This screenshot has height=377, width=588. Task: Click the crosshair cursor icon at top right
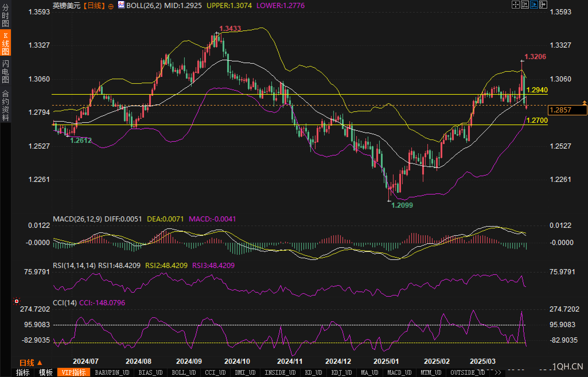click(515, 5)
